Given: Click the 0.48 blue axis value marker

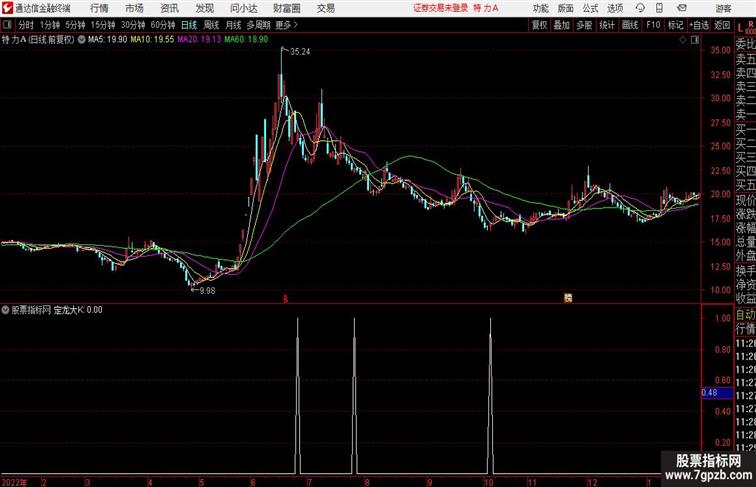Looking at the screenshot, I should click(x=717, y=392).
